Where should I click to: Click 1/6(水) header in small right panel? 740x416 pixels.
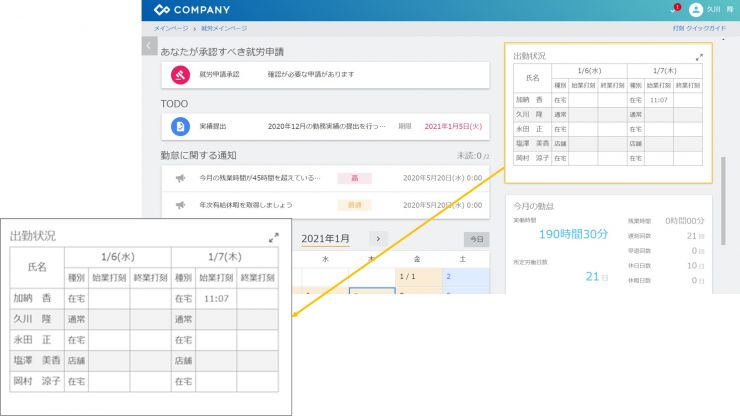589,71
